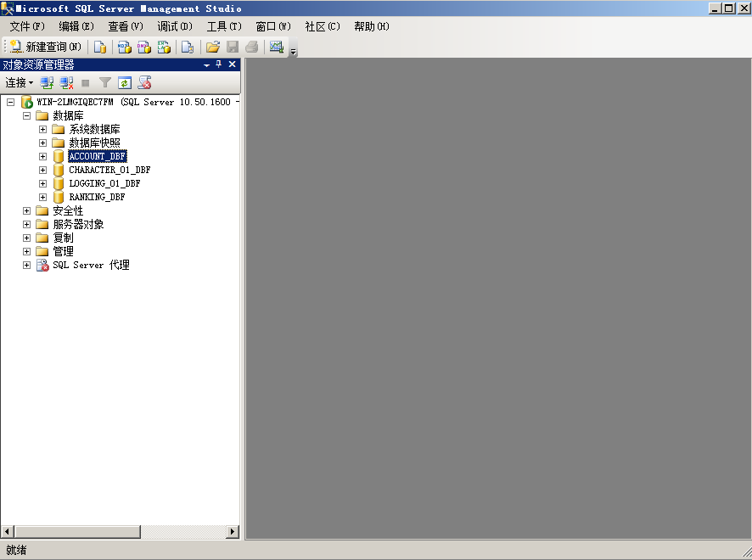The image size is (752, 560).
Task: Click the Object Explorer horizontal scrollbar thumb
Action: click(x=76, y=531)
